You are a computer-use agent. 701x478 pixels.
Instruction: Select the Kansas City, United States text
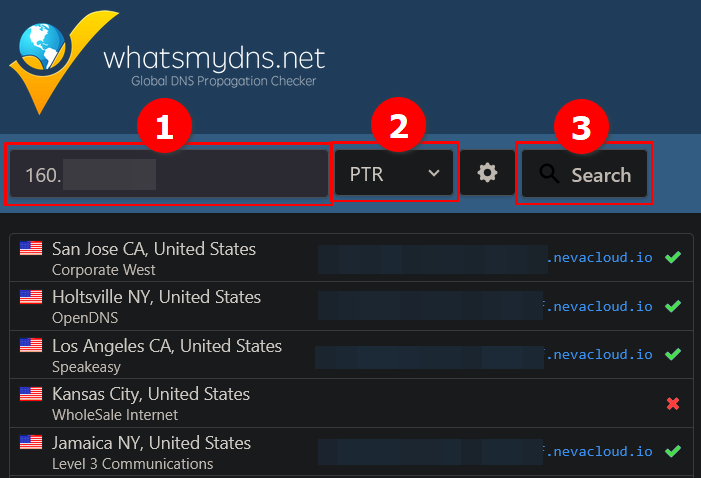151,394
